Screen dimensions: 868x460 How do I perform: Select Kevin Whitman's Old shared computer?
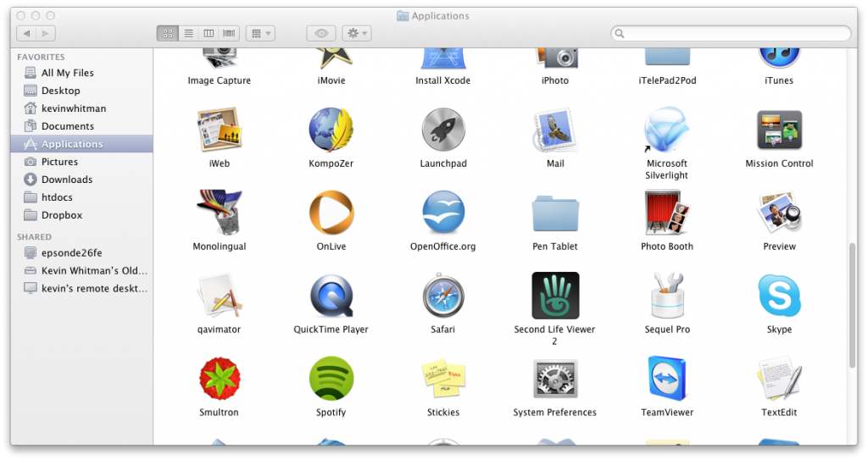click(x=82, y=270)
